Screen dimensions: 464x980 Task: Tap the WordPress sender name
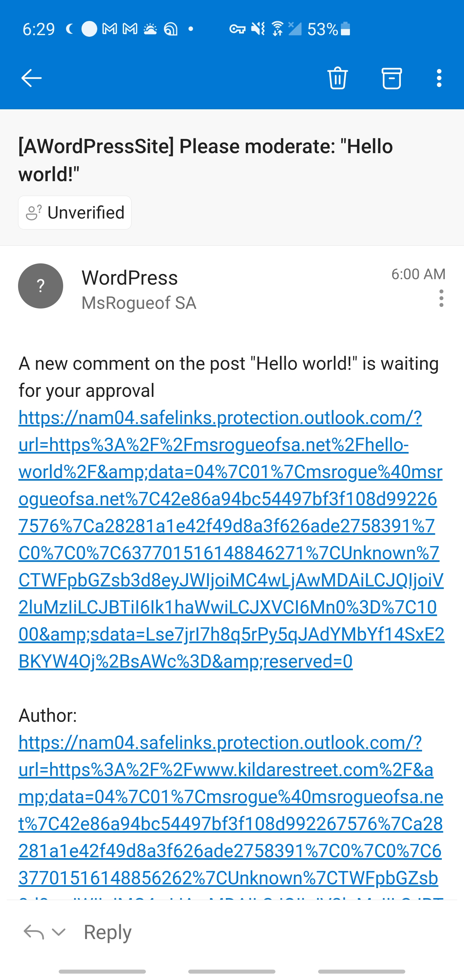coord(130,278)
